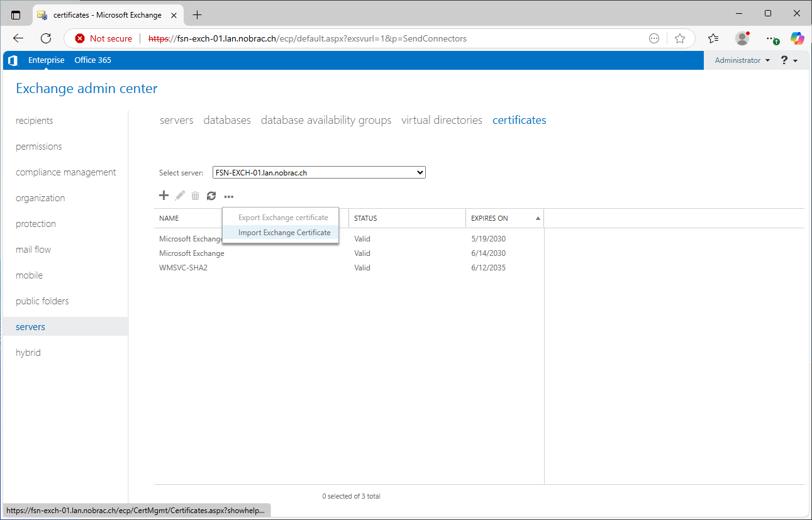Open the browser favorites list icon

pos(713,38)
